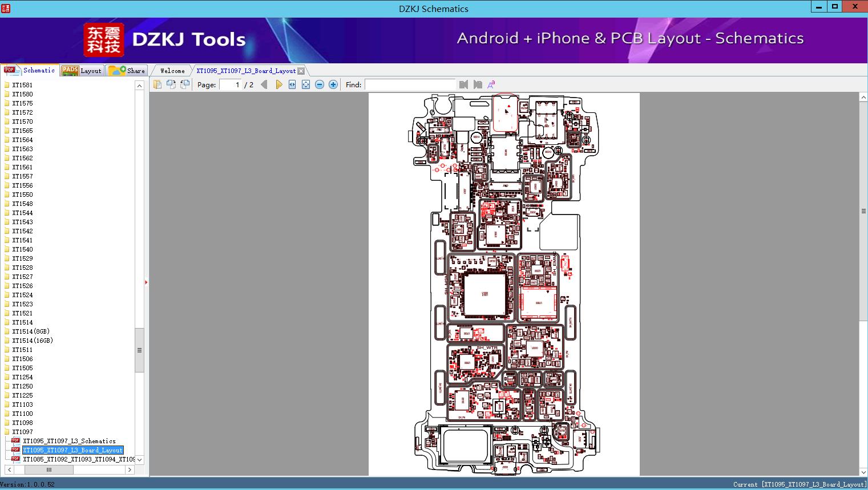868x490 pixels.
Task: Go to previous page arrow
Action: 264,84
